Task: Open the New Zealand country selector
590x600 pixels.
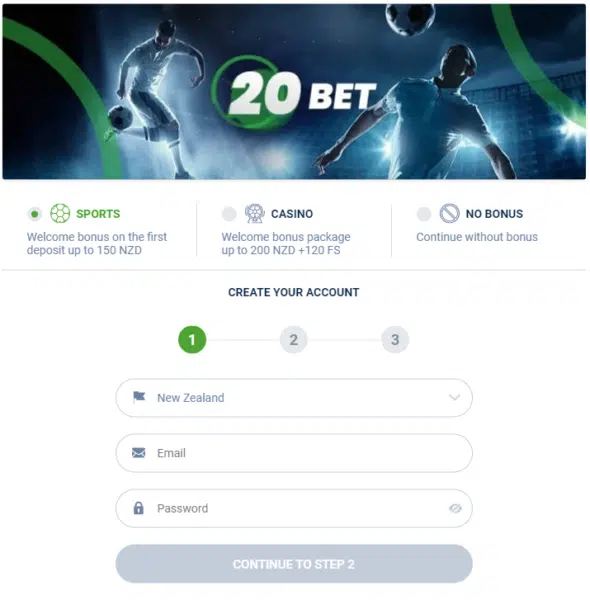Action: (x=294, y=398)
